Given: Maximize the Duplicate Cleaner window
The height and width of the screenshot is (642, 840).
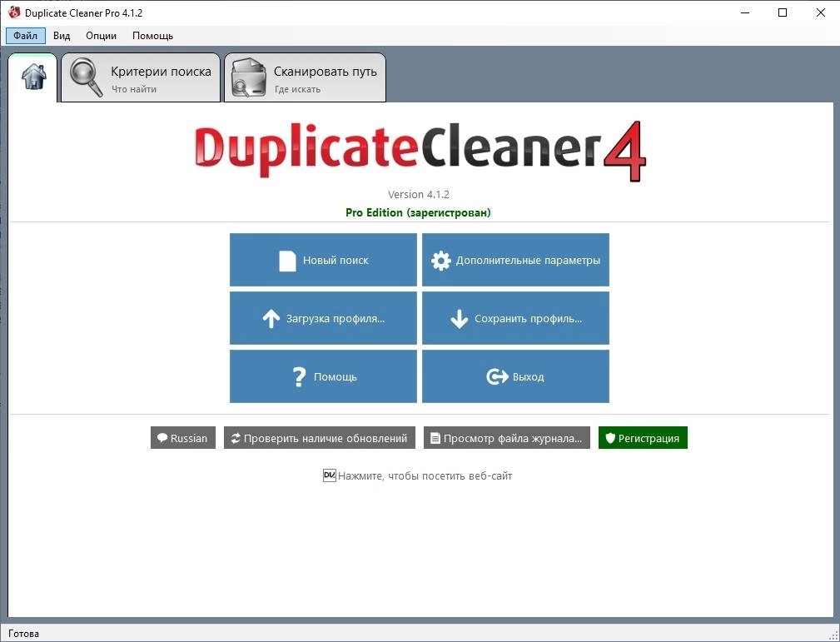Looking at the screenshot, I should (x=783, y=12).
